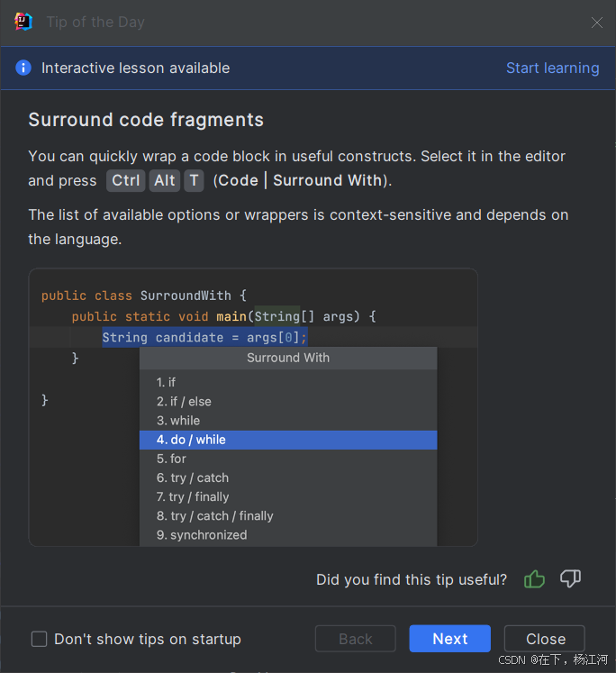Select the 'synchronized' surround option
The height and width of the screenshot is (673, 616).
click(x=288, y=535)
